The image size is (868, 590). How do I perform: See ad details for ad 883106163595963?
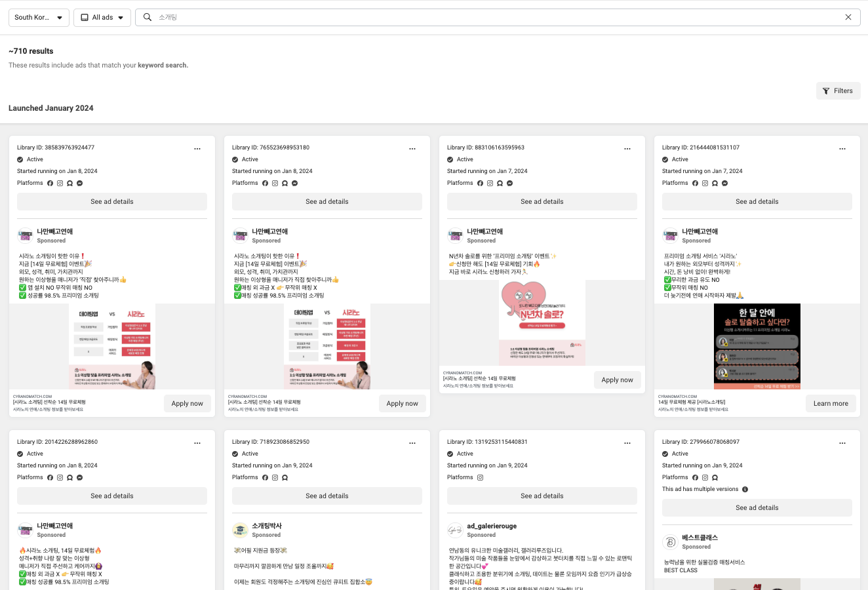[x=542, y=202]
